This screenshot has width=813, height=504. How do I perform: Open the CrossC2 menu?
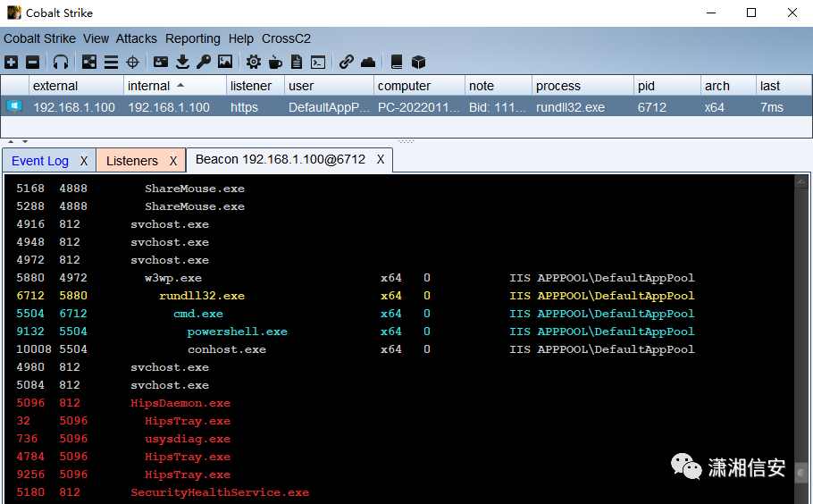click(286, 39)
